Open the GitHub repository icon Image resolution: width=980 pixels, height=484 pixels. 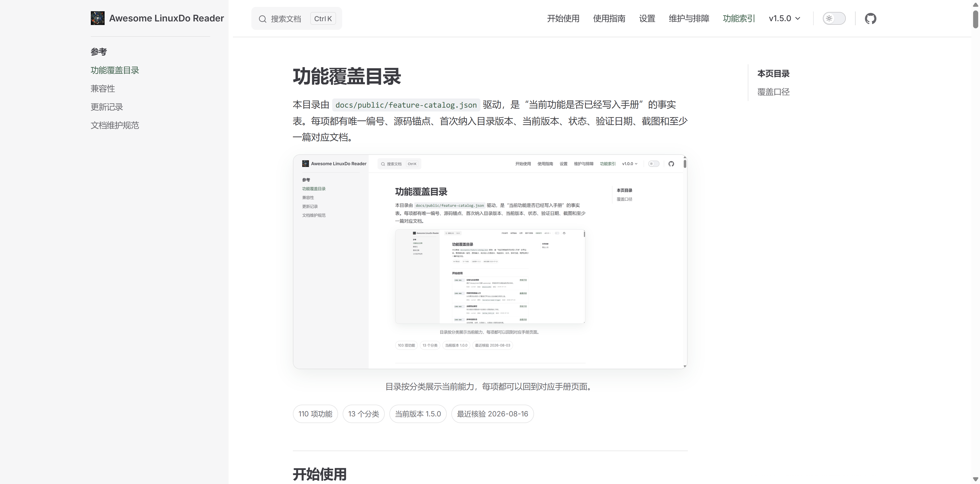click(x=871, y=18)
